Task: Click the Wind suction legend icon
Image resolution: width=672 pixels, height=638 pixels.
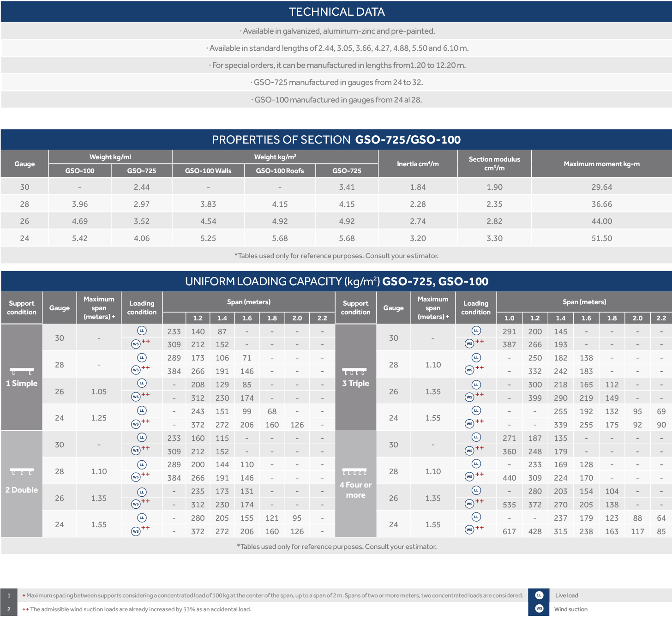Action: (539, 608)
